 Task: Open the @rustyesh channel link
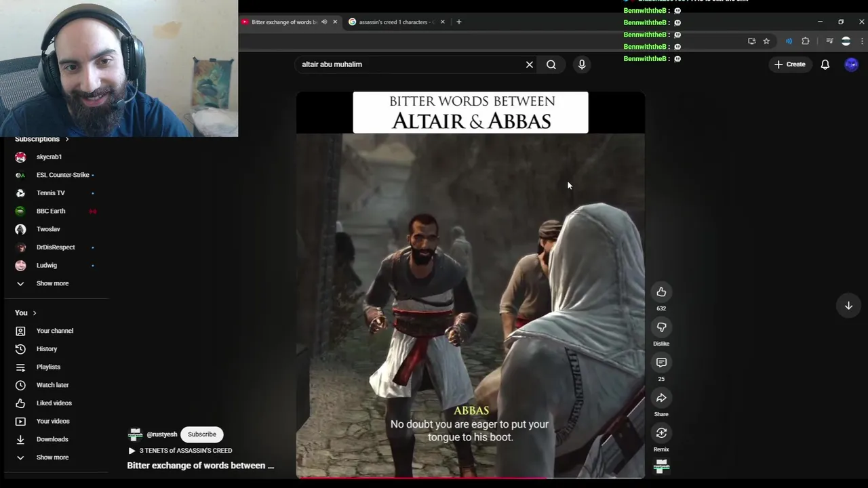tap(162, 434)
